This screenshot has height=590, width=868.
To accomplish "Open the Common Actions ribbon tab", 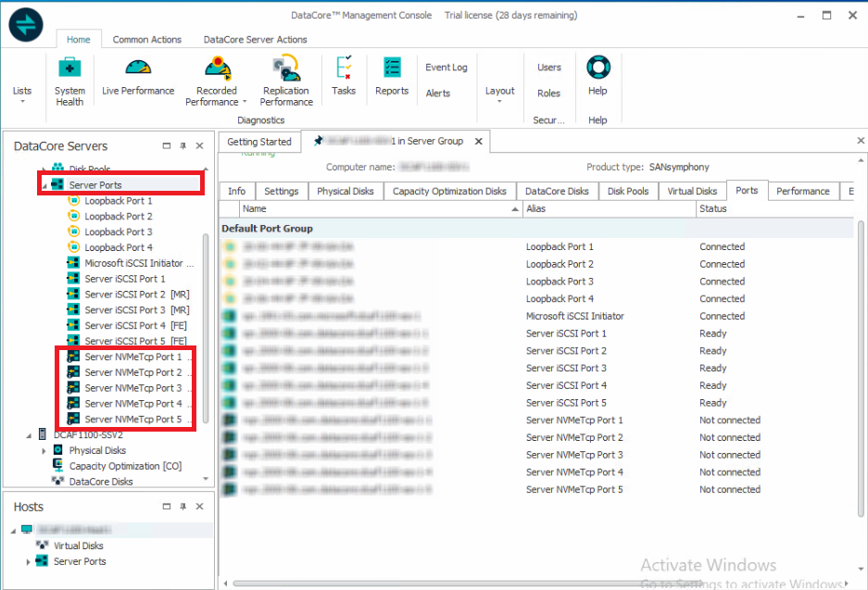I will (147, 40).
